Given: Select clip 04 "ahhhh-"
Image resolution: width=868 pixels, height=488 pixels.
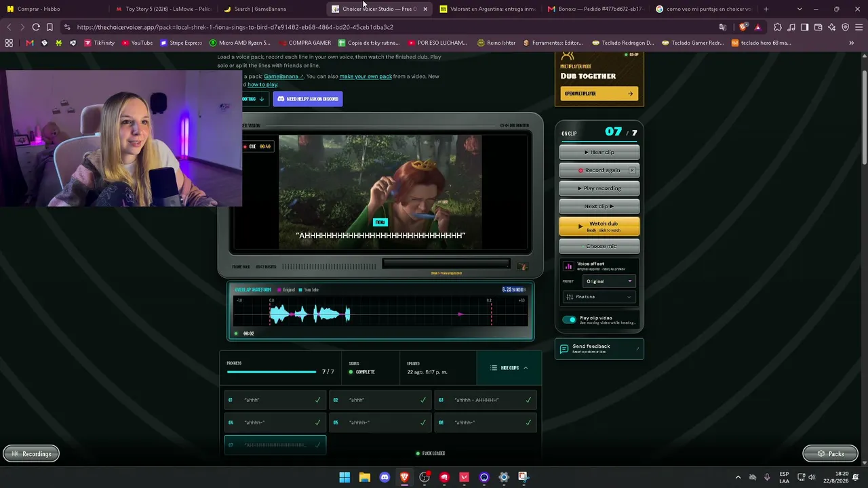Looking at the screenshot, I should tap(275, 422).
